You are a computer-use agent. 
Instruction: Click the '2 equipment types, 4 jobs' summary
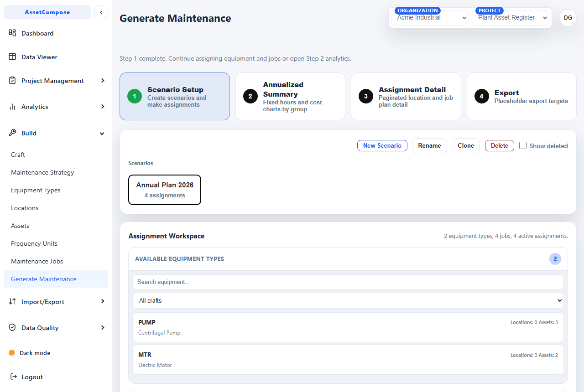tap(506, 236)
